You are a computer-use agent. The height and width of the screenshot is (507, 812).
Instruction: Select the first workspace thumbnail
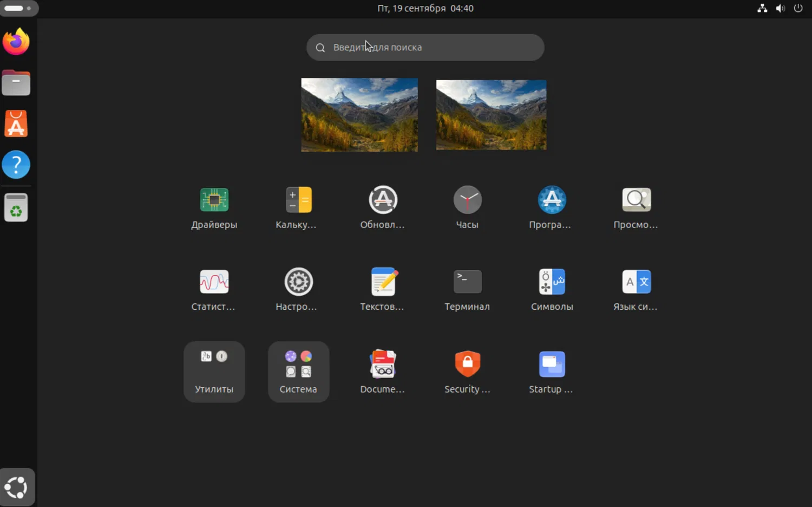(x=359, y=115)
